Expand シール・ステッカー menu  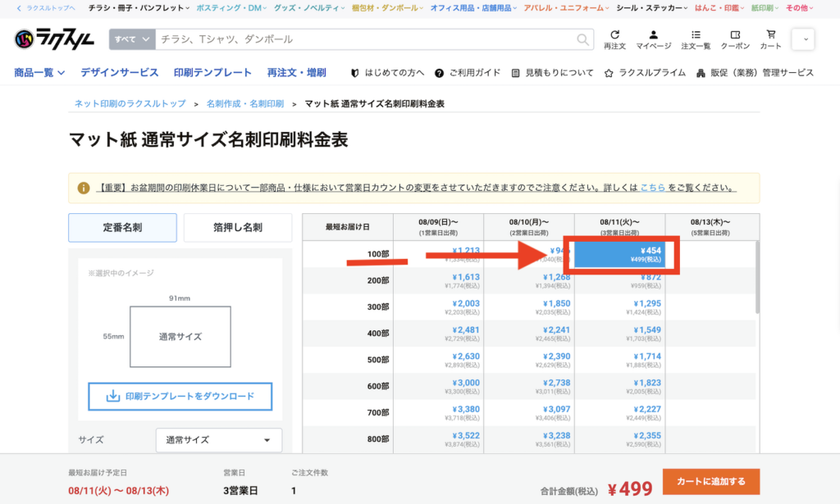652,8
